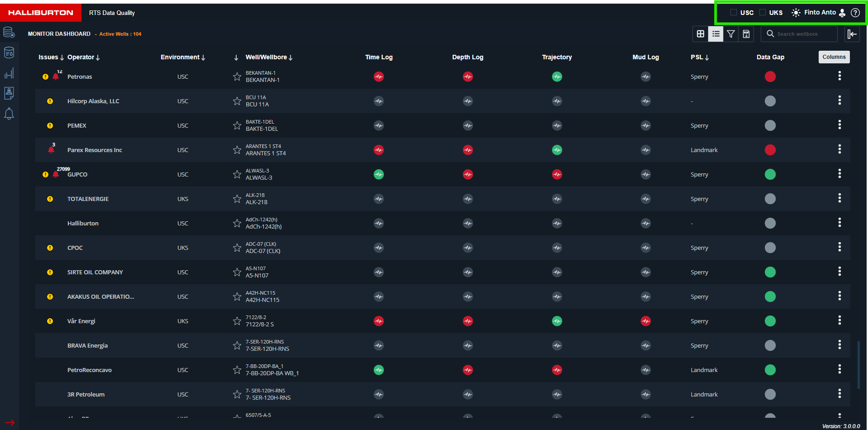Click SIRTE OIL COMPANY operator cell
This screenshot has width=868, height=430.
pos(95,272)
